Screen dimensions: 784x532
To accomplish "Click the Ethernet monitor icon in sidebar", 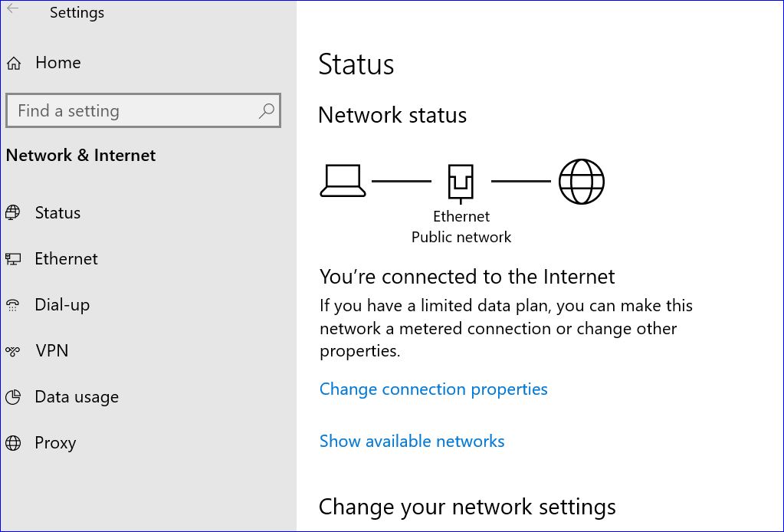I will pyautogui.click(x=13, y=259).
